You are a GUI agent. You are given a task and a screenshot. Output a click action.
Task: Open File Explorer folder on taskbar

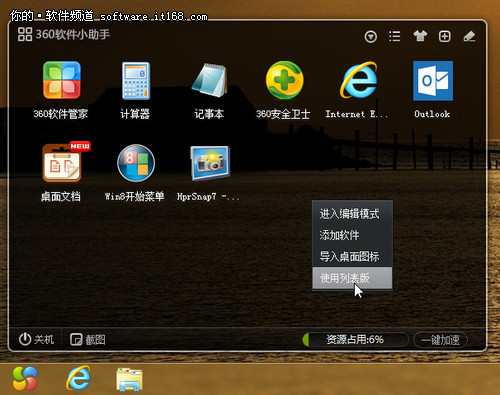129,379
